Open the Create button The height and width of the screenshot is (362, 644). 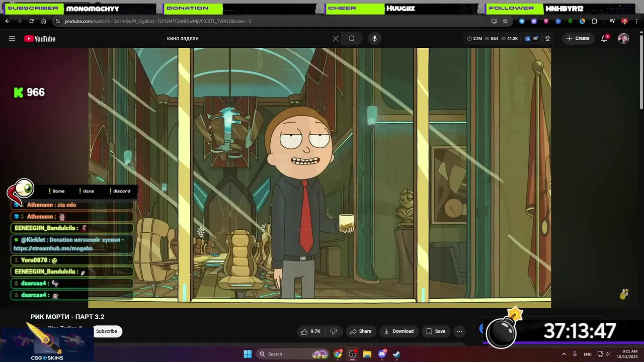pyautogui.click(x=578, y=38)
